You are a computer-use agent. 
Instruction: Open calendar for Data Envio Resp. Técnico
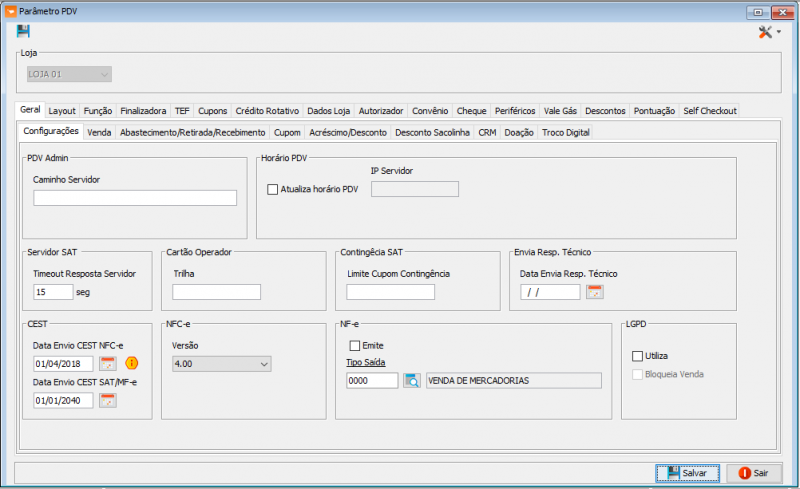(x=594, y=292)
